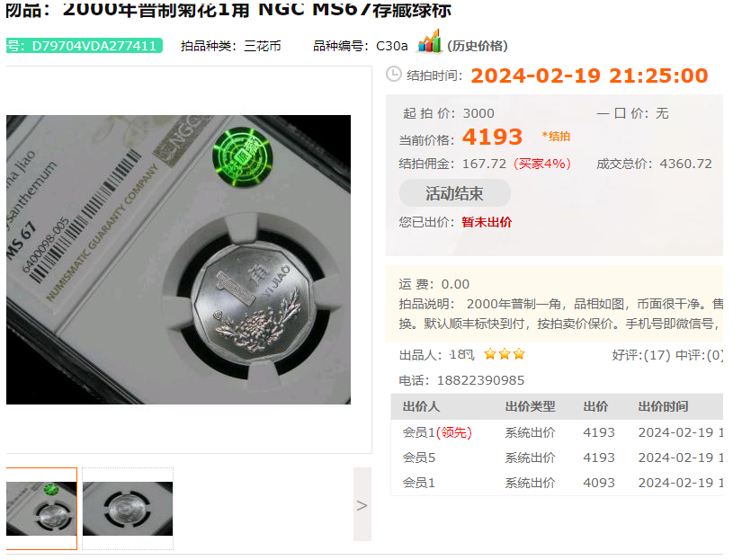This screenshot has height=560, width=751.
Task: Click the seller's star rating icons
Action: coord(505,354)
